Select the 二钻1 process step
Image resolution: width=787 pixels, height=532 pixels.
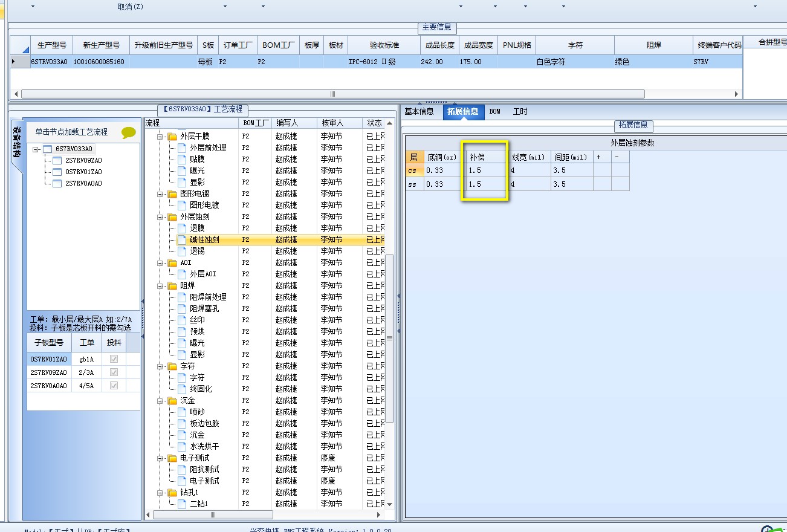[x=199, y=504]
